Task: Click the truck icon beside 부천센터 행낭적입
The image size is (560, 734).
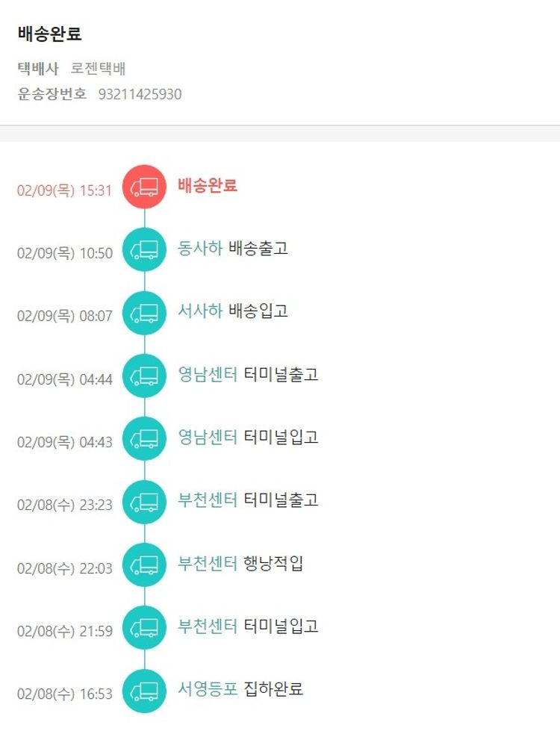Action: [145, 565]
